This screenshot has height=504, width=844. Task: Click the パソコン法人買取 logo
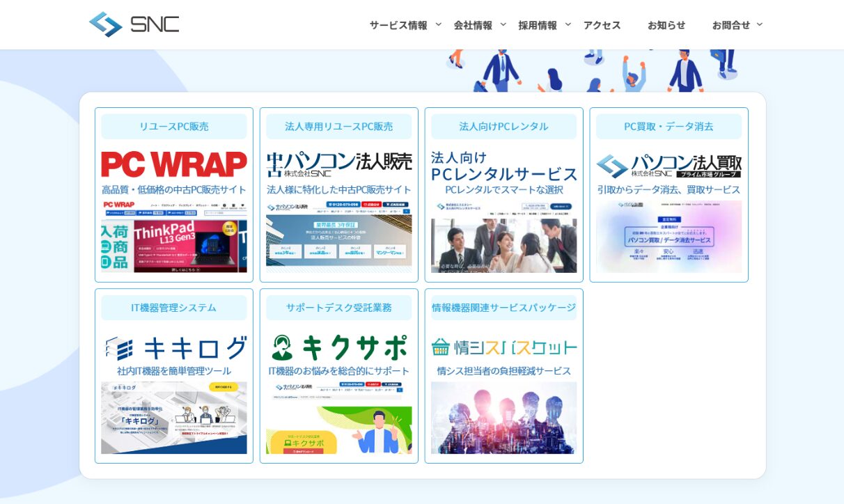[x=669, y=166]
